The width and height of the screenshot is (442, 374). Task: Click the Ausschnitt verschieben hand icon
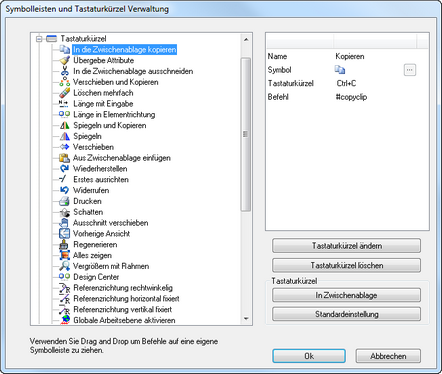point(64,223)
